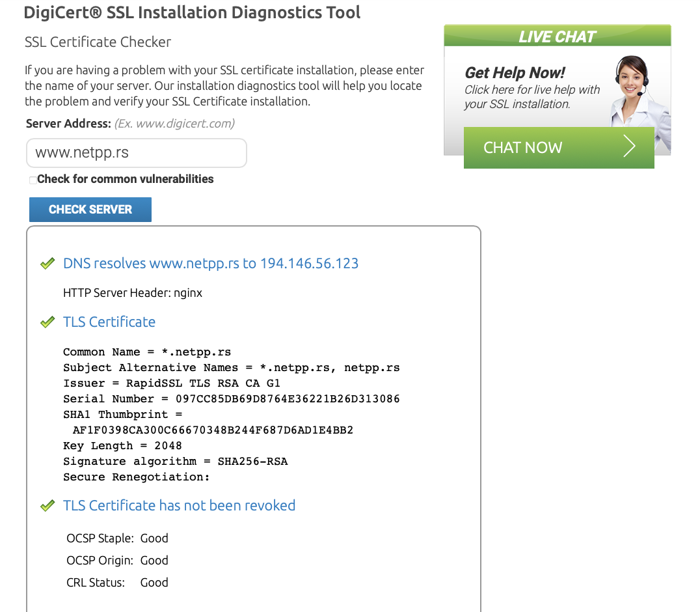This screenshot has height=612, width=700.
Task: Select the TLS Certificate section heading
Action: (109, 322)
